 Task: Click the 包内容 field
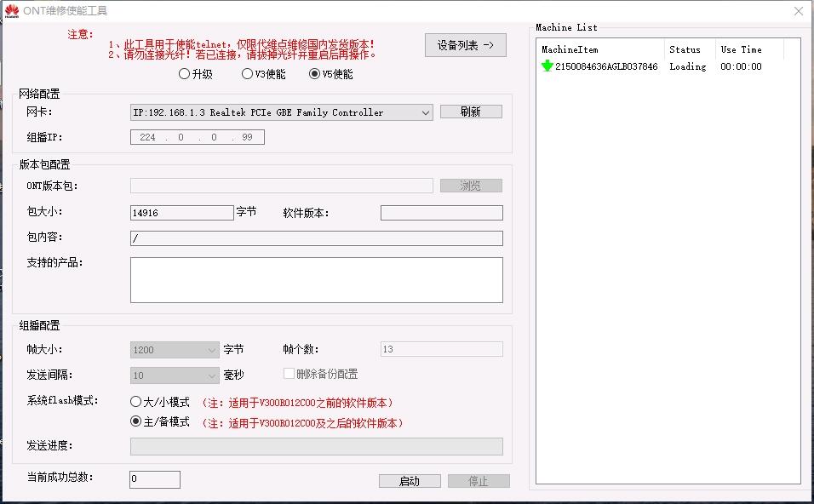(x=316, y=238)
